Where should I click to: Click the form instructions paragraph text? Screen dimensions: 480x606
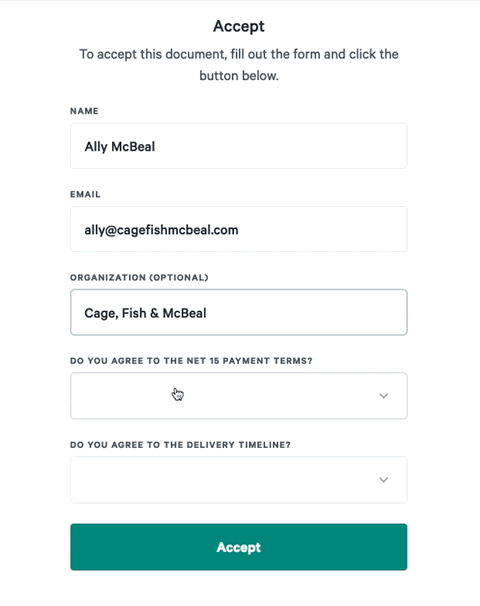(x=239, y=65)
